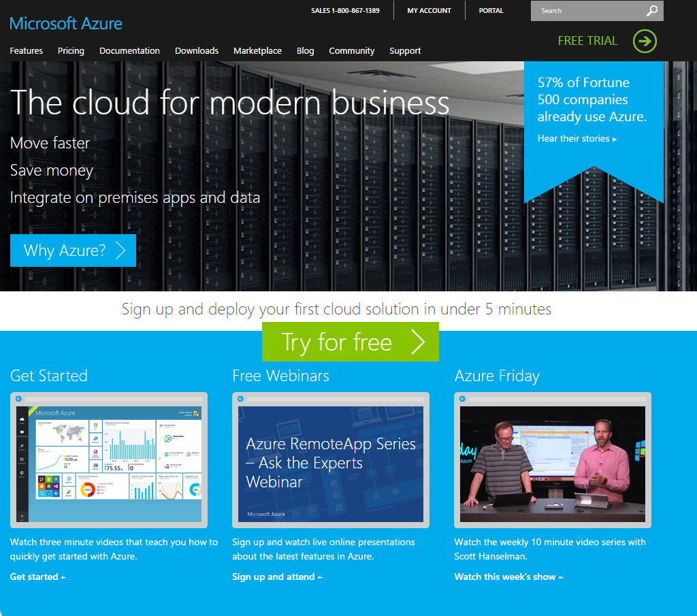Follow the Sign up and attend link
697x616 pixels.
click(277, 577)
